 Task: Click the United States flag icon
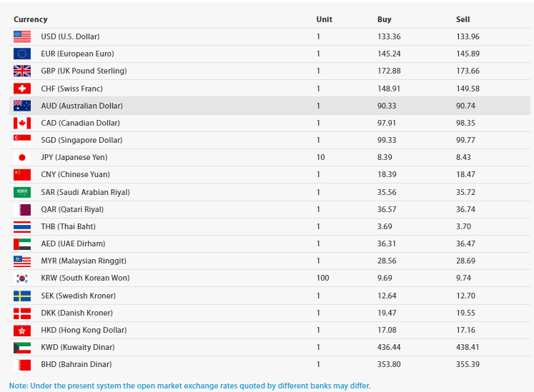point(22,36)
